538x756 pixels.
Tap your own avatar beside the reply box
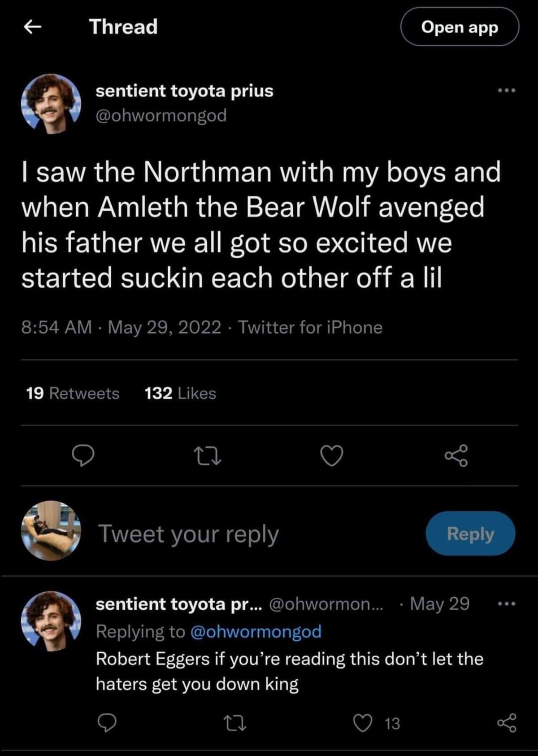[51, 531]
